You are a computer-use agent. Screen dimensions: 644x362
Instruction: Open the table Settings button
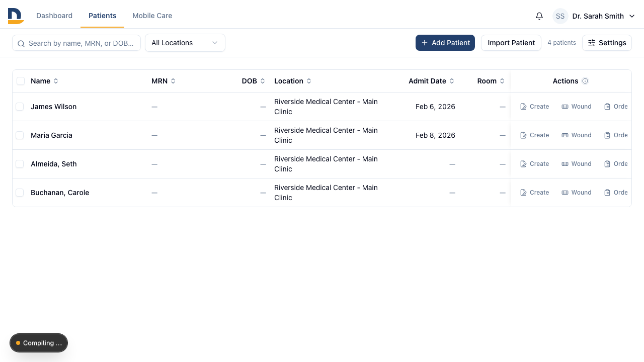[x=607, y=43]
